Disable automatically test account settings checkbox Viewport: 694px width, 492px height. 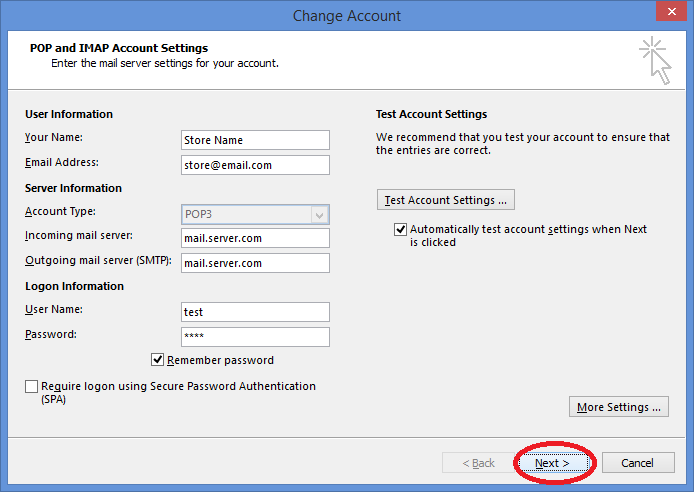401,230
